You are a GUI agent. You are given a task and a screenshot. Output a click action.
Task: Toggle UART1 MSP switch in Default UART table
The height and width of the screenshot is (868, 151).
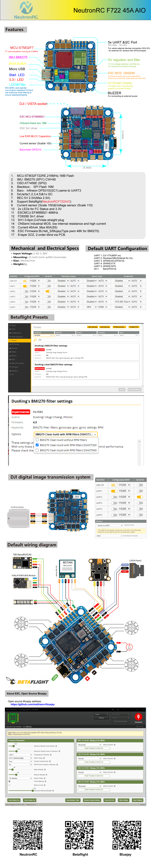[x=25, y=286]
